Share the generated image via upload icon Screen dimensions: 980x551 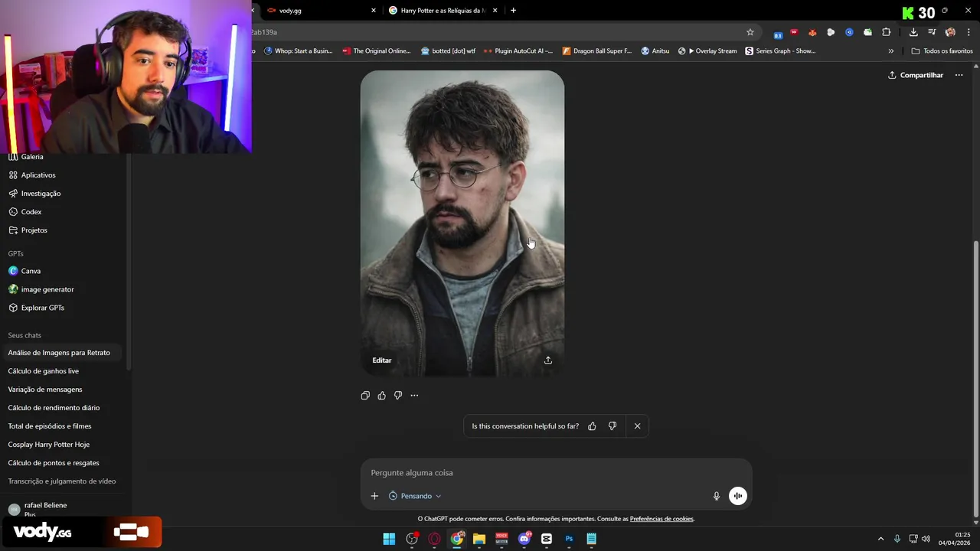pyautogui.click(x=548, y=360)
